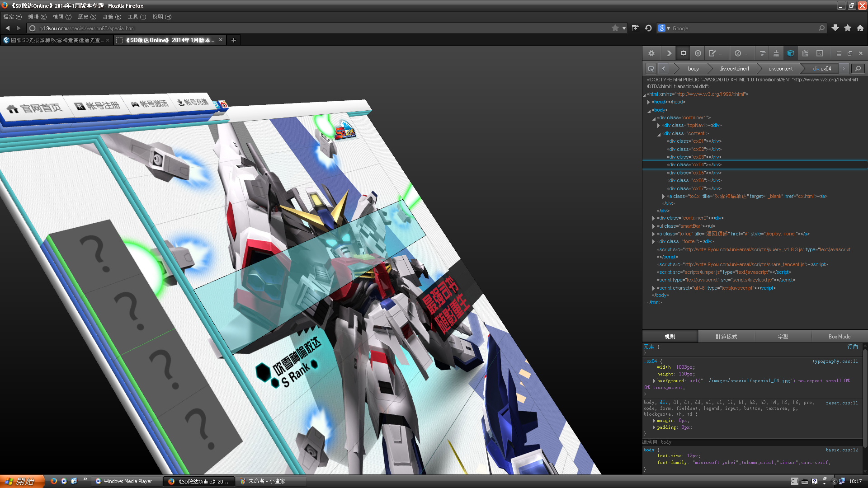Open 工具 Tools menu
Screen dimensions: 868x488
tap(137, 17)
